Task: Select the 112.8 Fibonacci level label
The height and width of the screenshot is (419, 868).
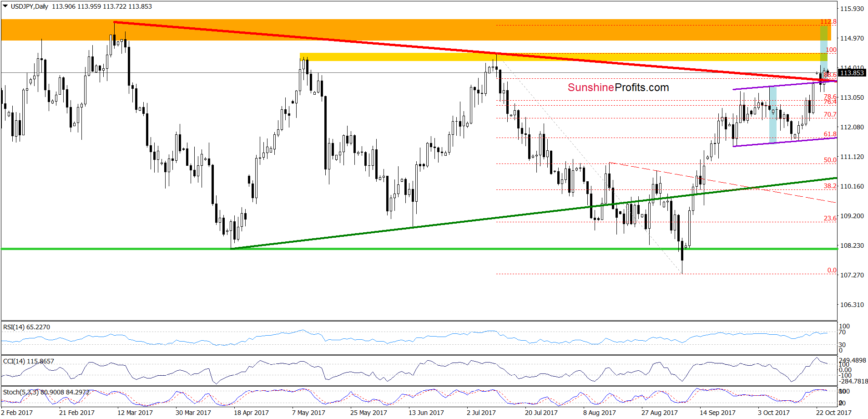Action: point(828,21)
